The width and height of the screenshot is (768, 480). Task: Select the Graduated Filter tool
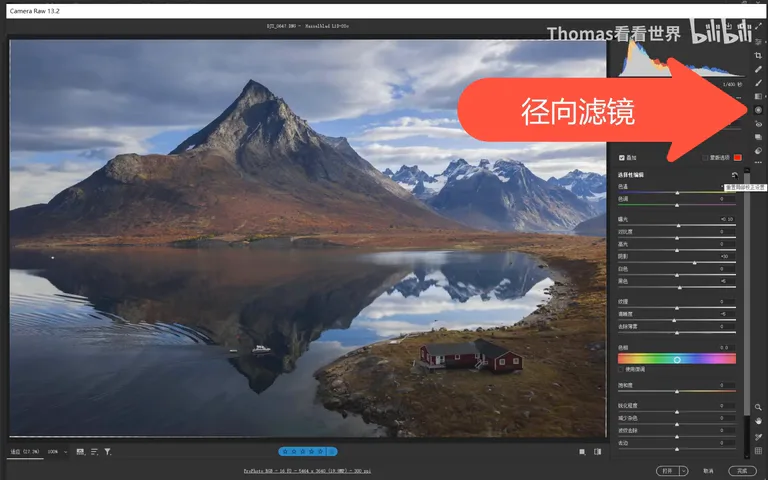pos(758,96)
